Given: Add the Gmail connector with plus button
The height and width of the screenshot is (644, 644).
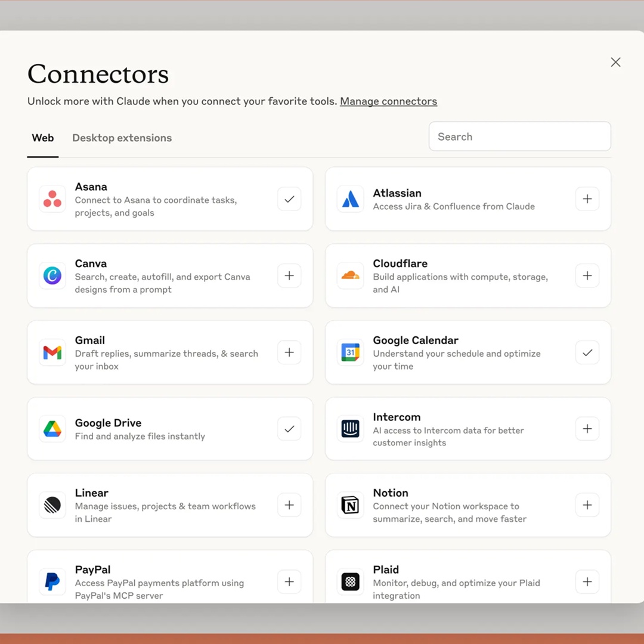Looking at the screenshot, I should (x=289, y=352).
